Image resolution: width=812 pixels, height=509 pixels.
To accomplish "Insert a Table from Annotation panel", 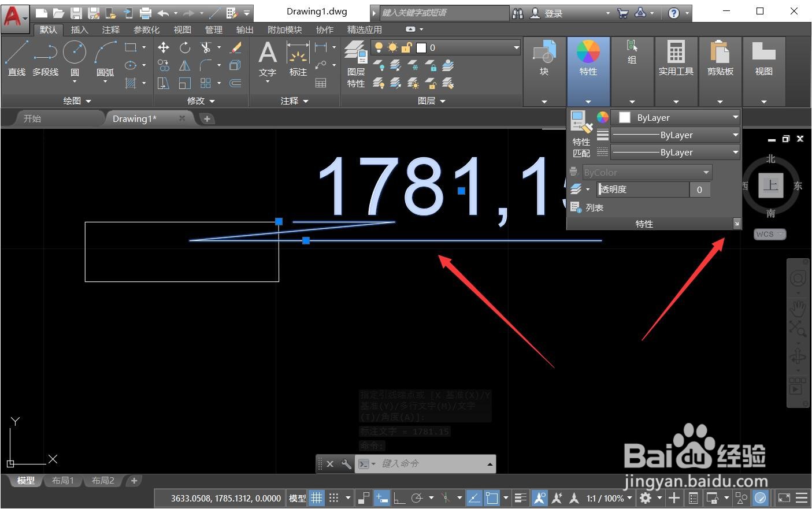I will coord(321,83).
